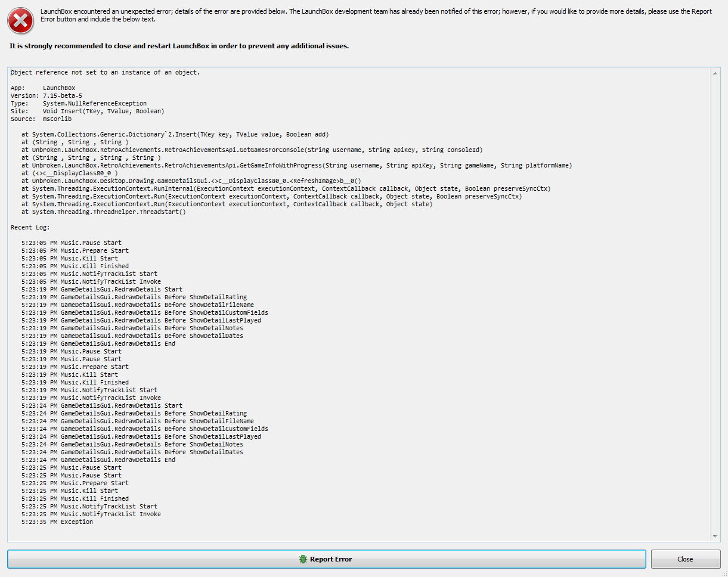Click the error log vertical scrollbar track
Viewport: 728px width, 577px height.
point(716,304)
